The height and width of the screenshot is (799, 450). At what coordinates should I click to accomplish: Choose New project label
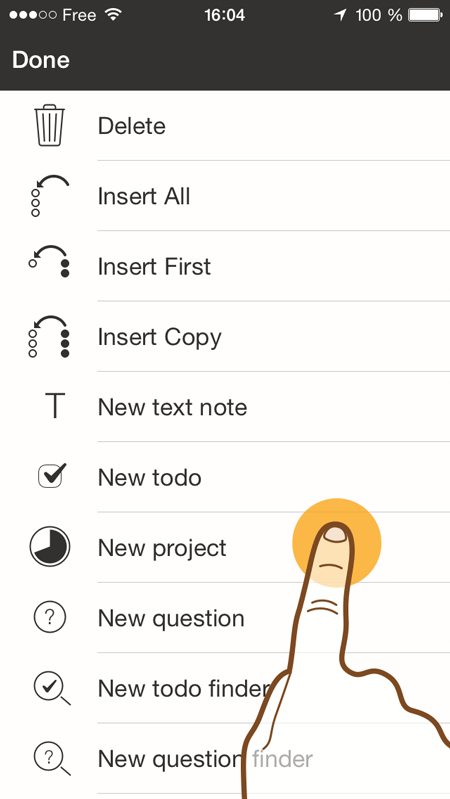click(162, 549)
